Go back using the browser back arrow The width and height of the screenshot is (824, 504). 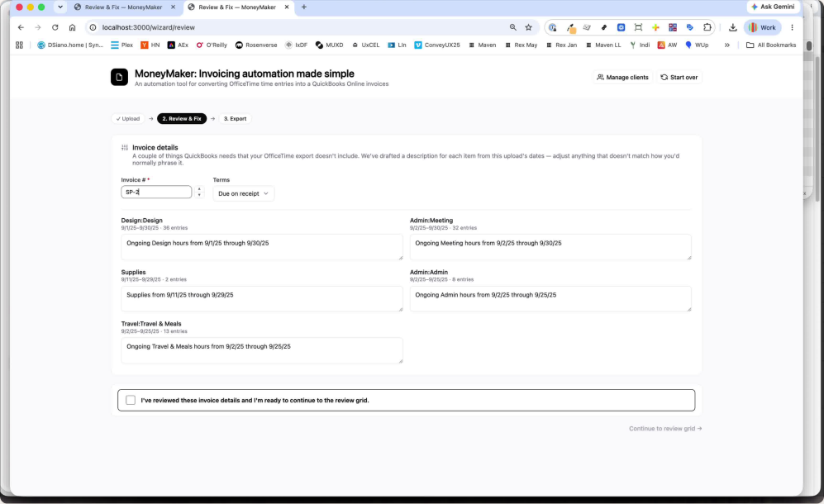(x=21, y=27)
